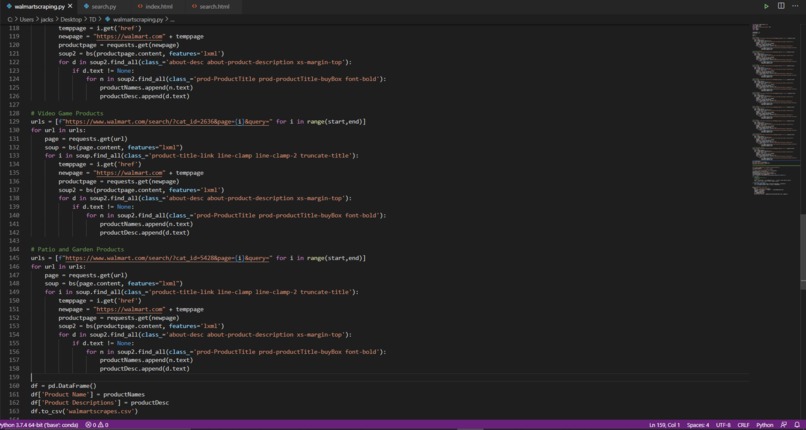Open the editor More Actions ellipsis menu
The width and height of the screenshot is (806, 430).
pyautogui.click(x=795, y=6)
